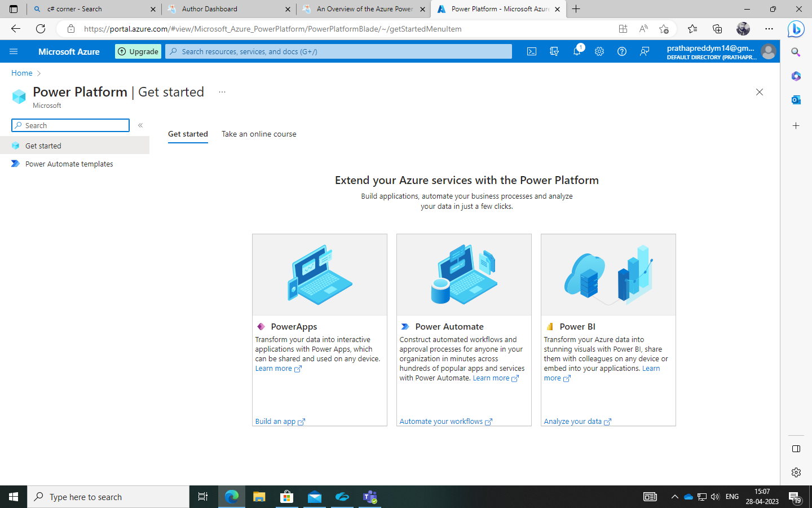The height and width of the screenshot is (508, 812).
Task: Open browser more options ellipsis menu
Action: [769, 29]
